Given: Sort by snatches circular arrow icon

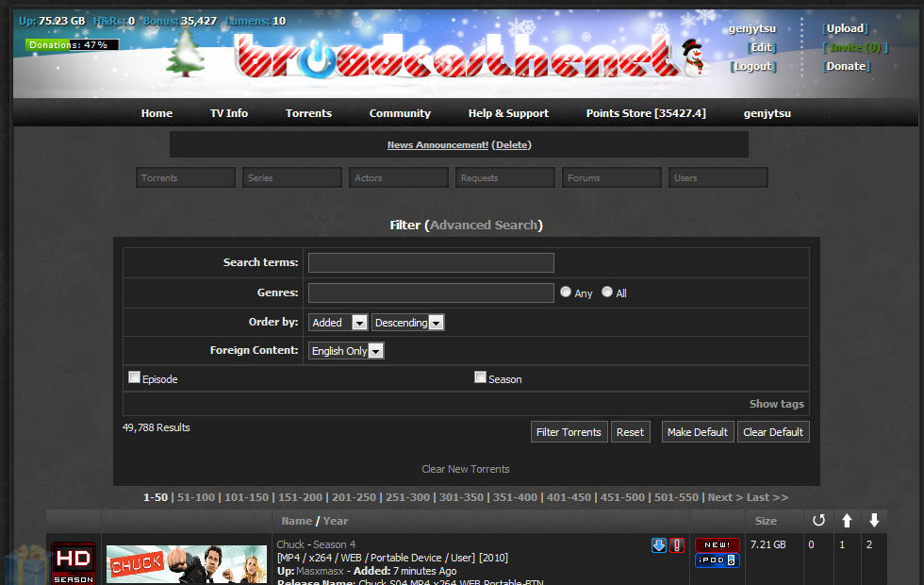Looking at the screenshot, I should click(x=818, y=520).
